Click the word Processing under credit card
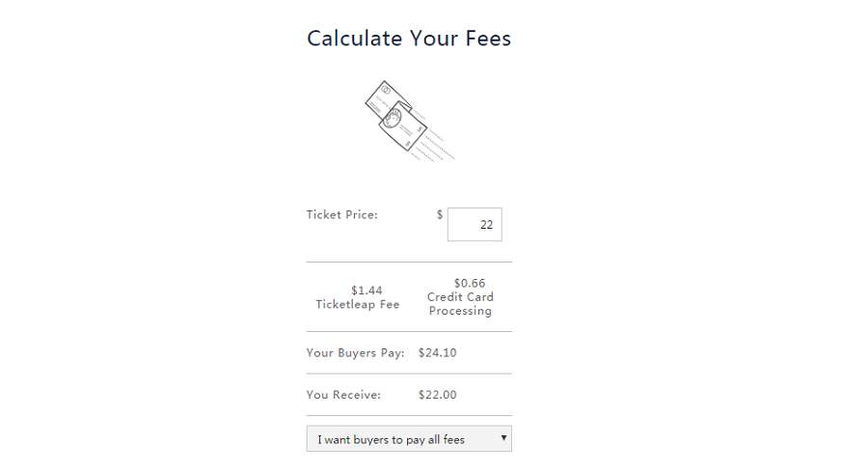 (460, 311)
